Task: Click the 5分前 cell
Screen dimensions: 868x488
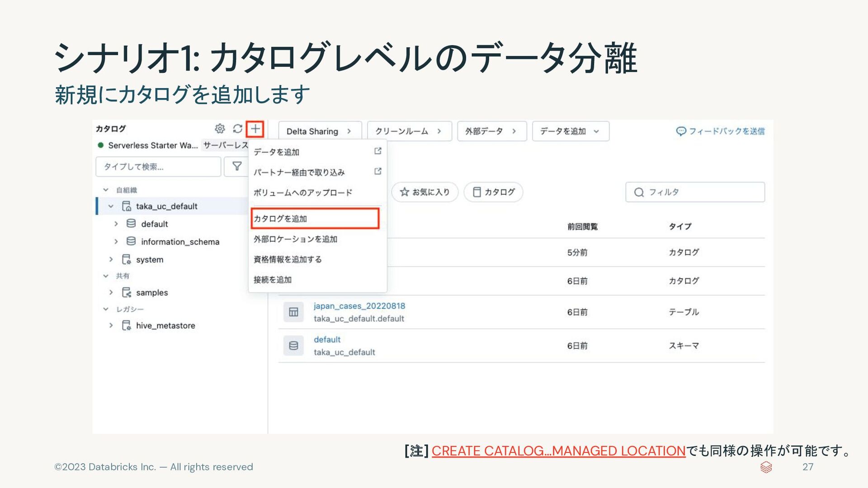Action: tap(577, 253)
